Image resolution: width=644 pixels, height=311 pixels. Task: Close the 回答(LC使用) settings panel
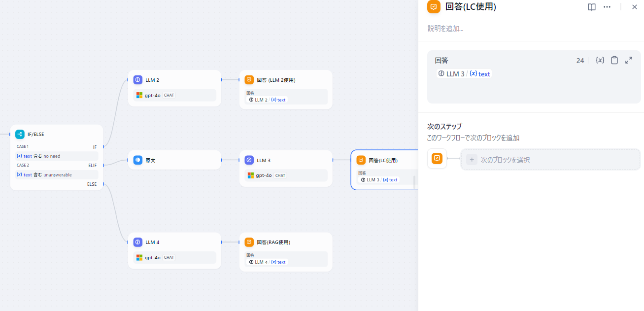click(x=635, y=7)
